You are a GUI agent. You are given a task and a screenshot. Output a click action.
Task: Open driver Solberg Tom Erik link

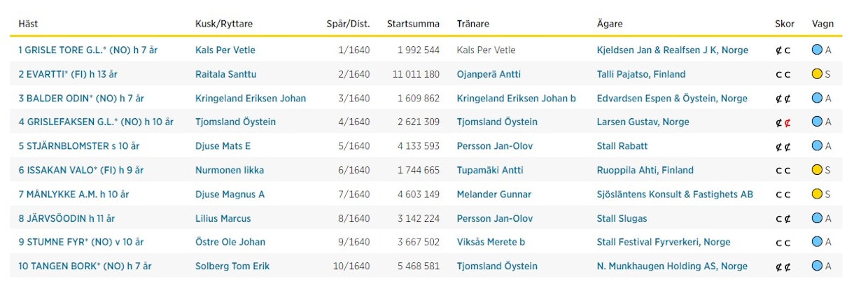[232, 266]
